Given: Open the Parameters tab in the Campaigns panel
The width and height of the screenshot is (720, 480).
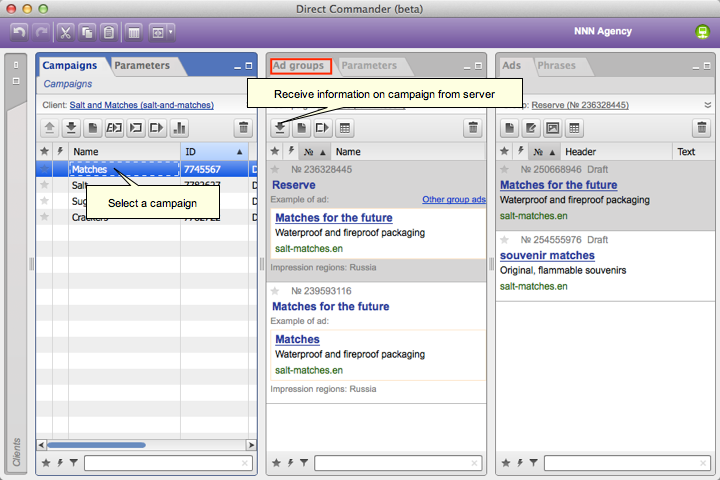Looking at the screenshot, I should click(x=142, y=65).
